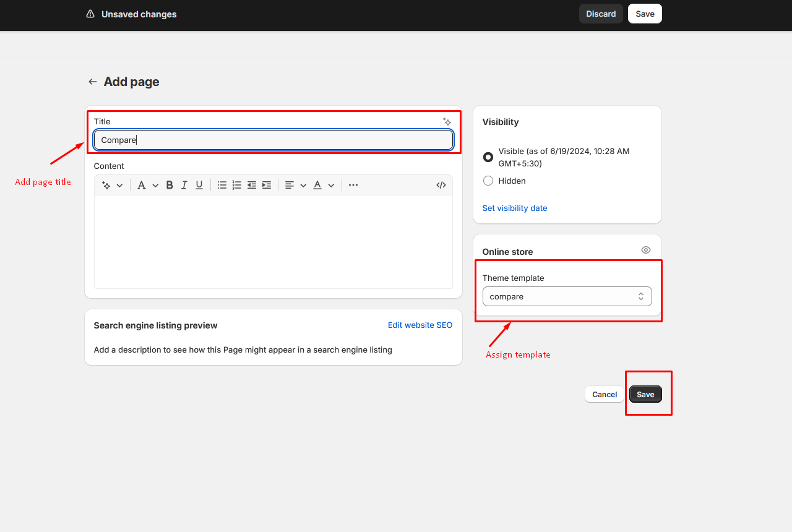Click the preview eye icon in Online store
This screenshot has height=532, width=792.
646,250
